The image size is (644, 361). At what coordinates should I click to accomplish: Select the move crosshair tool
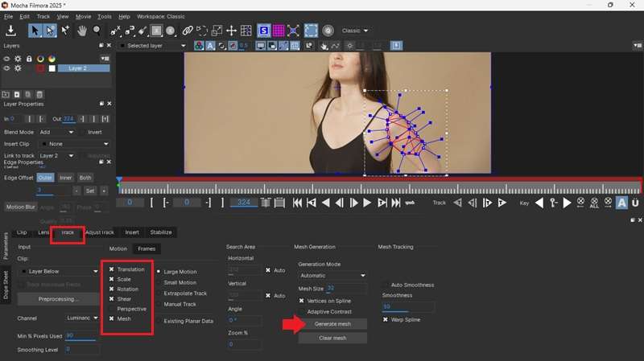point(231,31)
